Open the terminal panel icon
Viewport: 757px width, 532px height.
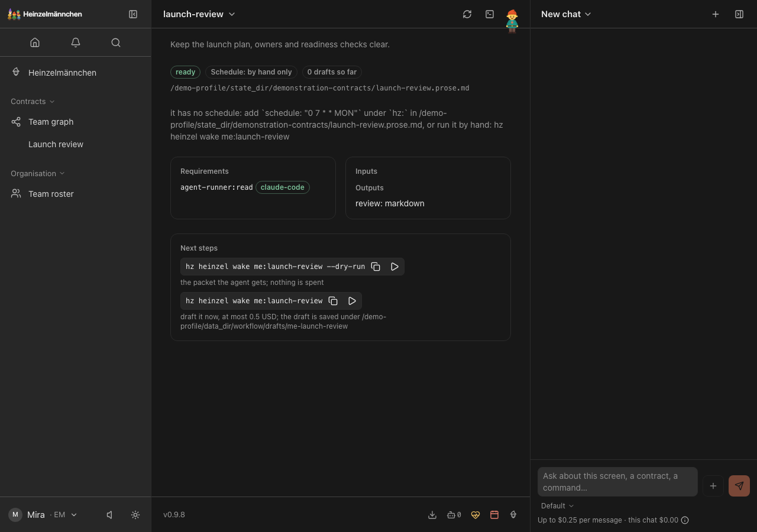(x=490, y=14)
